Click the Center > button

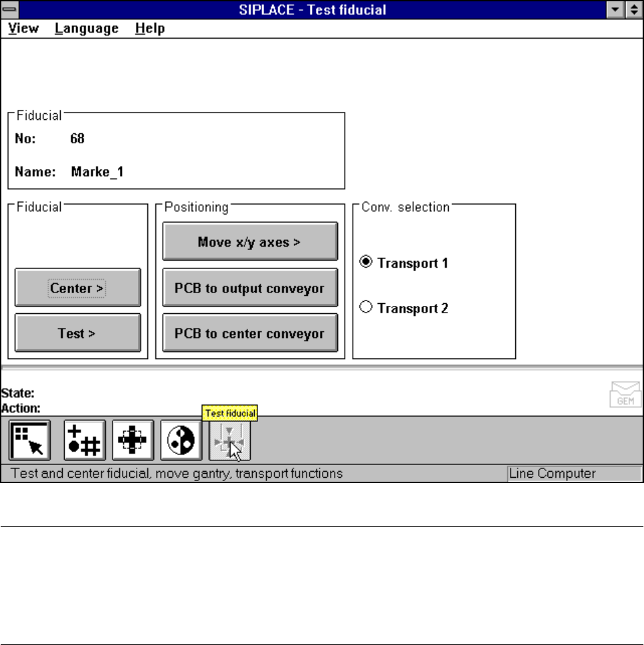point(78,288)
